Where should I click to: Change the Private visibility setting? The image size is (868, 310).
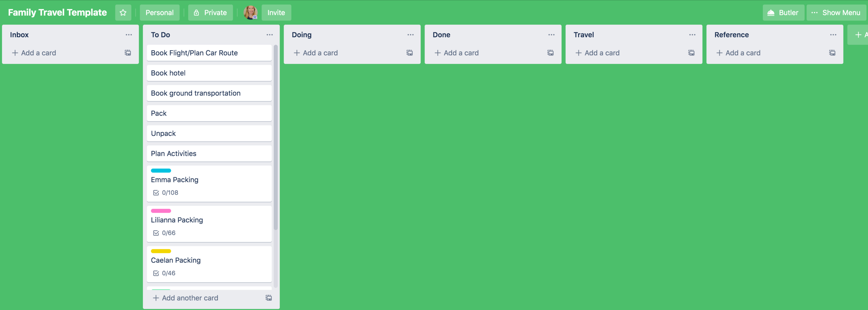point(210,12)
